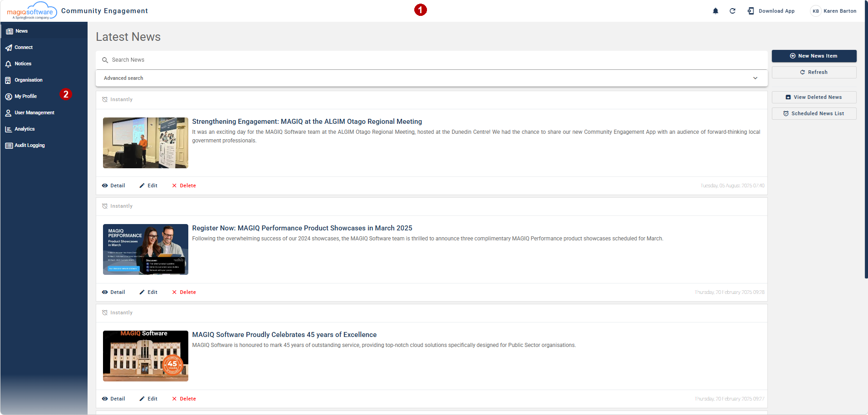Expand the Advanced search chevron
Viewport: 868px width, 415px height.
[755, 78]
